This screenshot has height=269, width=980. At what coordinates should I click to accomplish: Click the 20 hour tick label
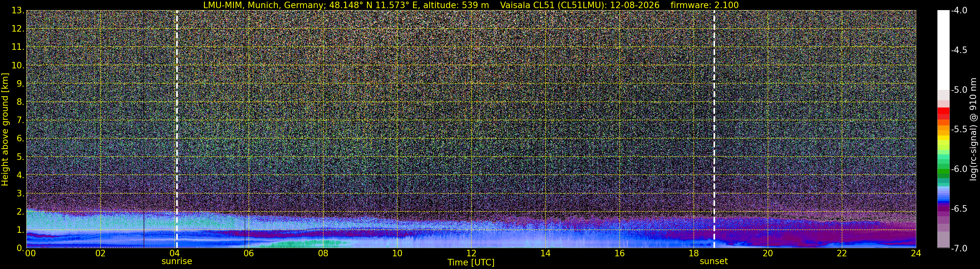click(768, 253)
